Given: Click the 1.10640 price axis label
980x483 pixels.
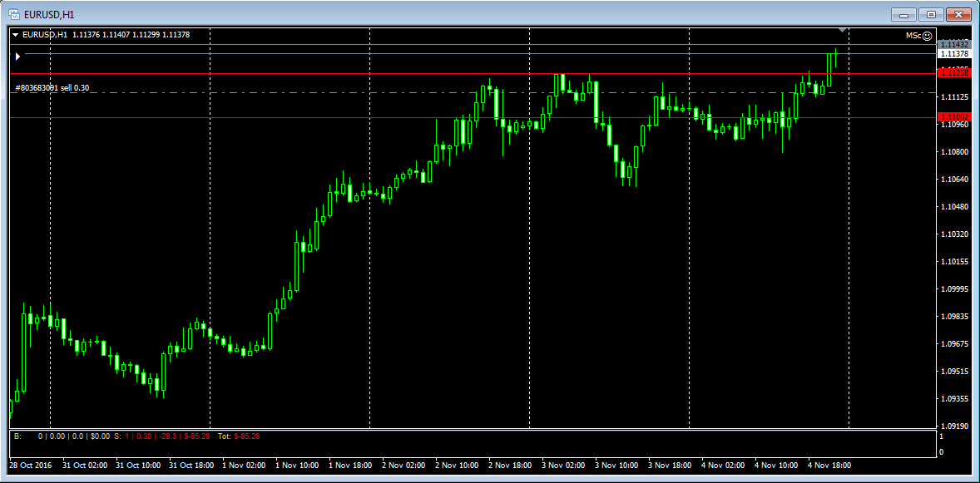Looking at the screenshot, I should 953,180.
